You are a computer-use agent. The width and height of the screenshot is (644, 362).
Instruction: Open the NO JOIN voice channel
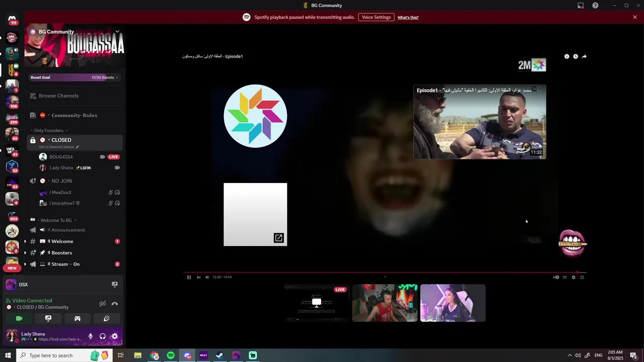coord(74,180)
